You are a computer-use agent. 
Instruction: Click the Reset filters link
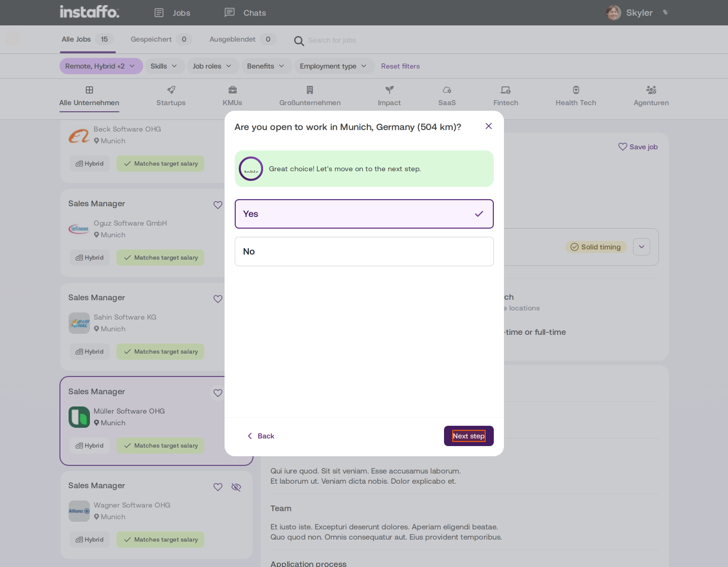click(400, 66)
